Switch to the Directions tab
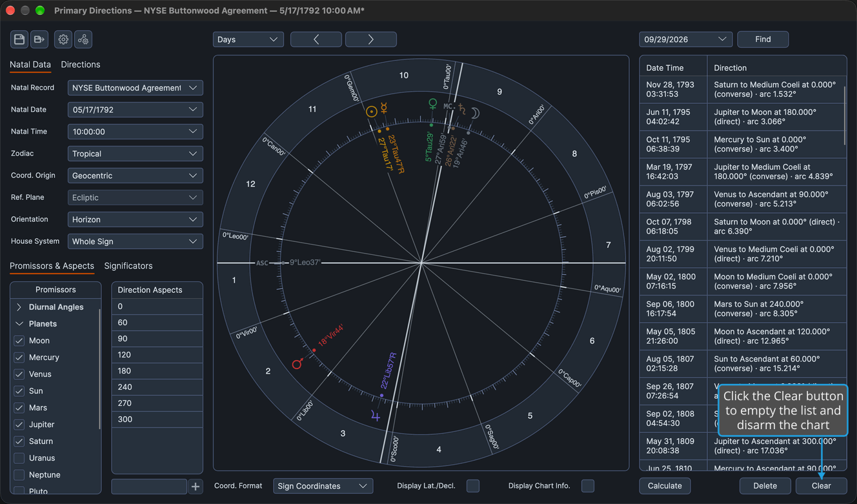 point(81,65)
